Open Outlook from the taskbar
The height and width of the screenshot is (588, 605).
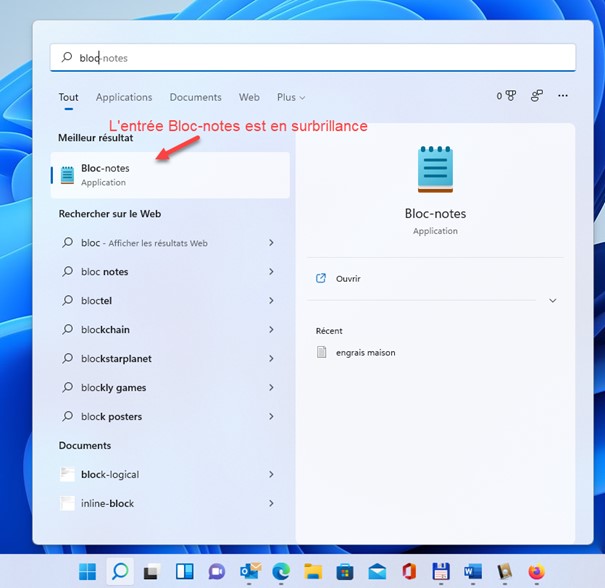[x=248, y=572]
